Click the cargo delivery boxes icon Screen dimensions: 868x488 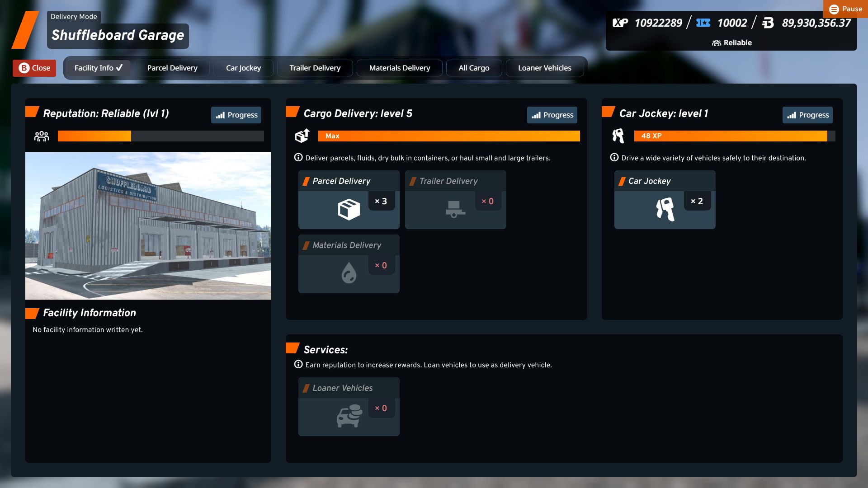coord(302,136)
